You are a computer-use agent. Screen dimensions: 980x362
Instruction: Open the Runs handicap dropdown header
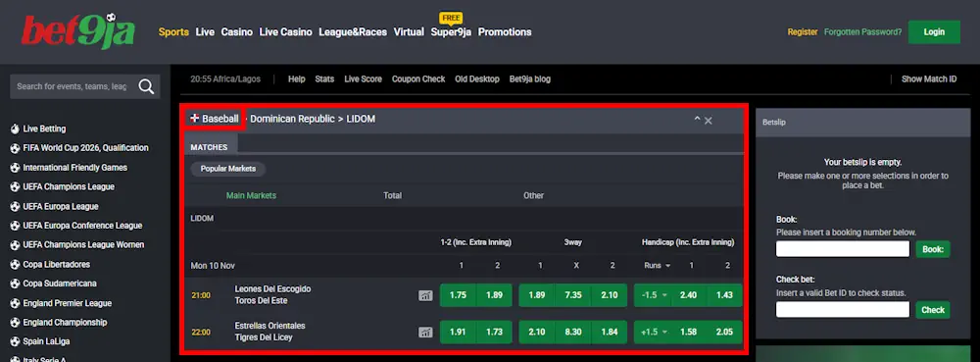[657, 265]
